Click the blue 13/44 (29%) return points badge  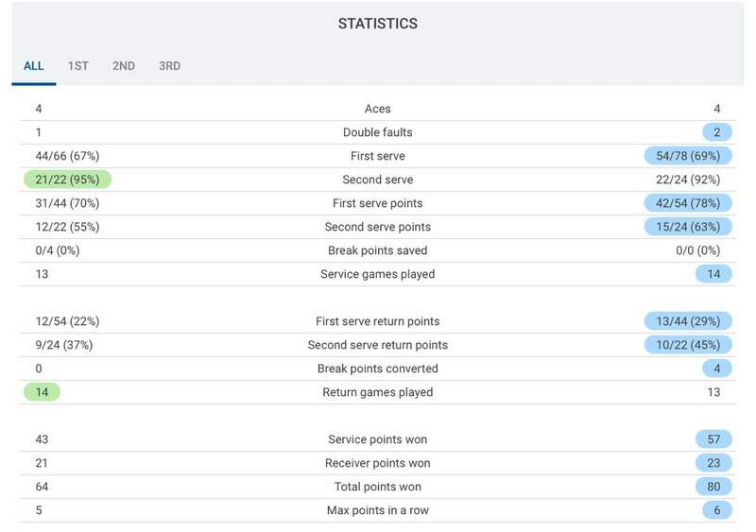[687, 321]
